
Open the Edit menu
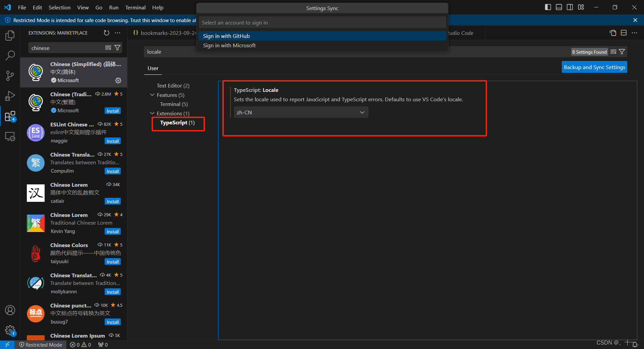pos(37,7)
